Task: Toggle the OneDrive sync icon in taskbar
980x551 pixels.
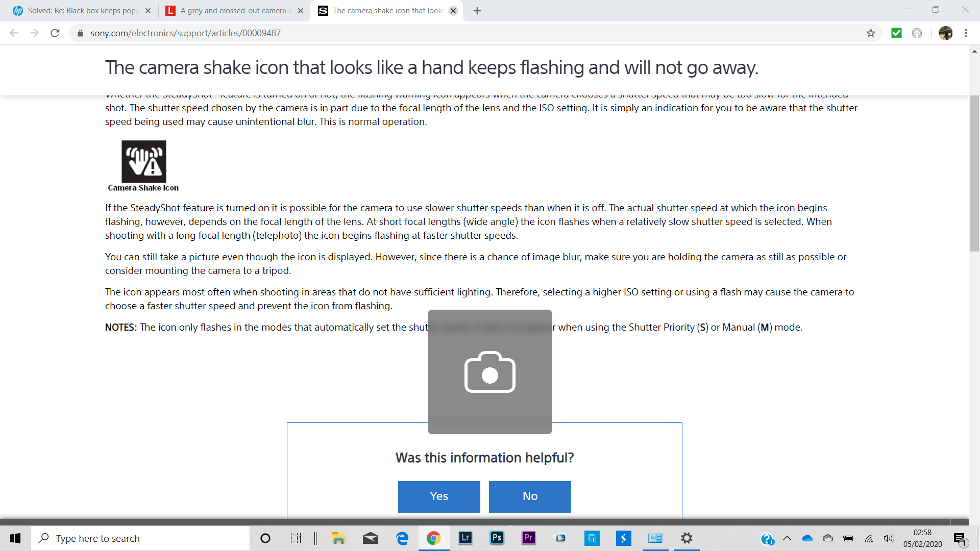Action: click(807, 538)
